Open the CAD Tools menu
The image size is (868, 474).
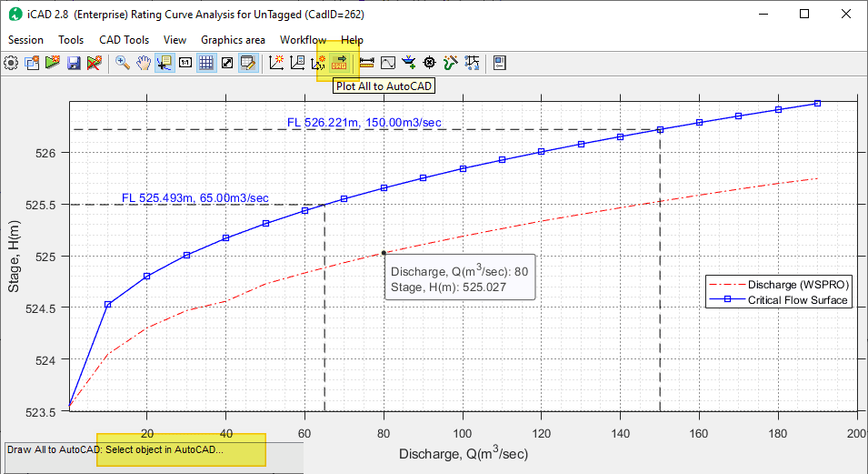click(124, 40)
